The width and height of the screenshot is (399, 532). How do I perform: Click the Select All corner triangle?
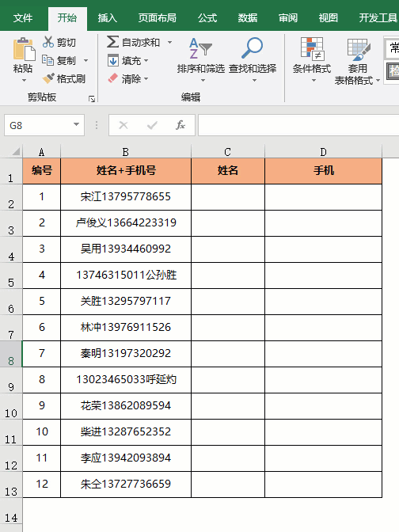pyautogui.click(x=16, y=151)
